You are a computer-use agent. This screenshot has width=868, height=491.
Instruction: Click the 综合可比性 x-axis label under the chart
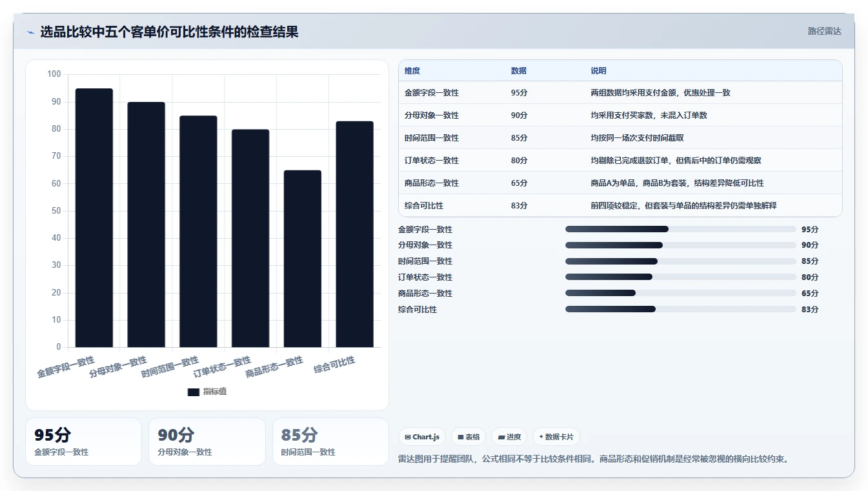(x=334, y=365)
